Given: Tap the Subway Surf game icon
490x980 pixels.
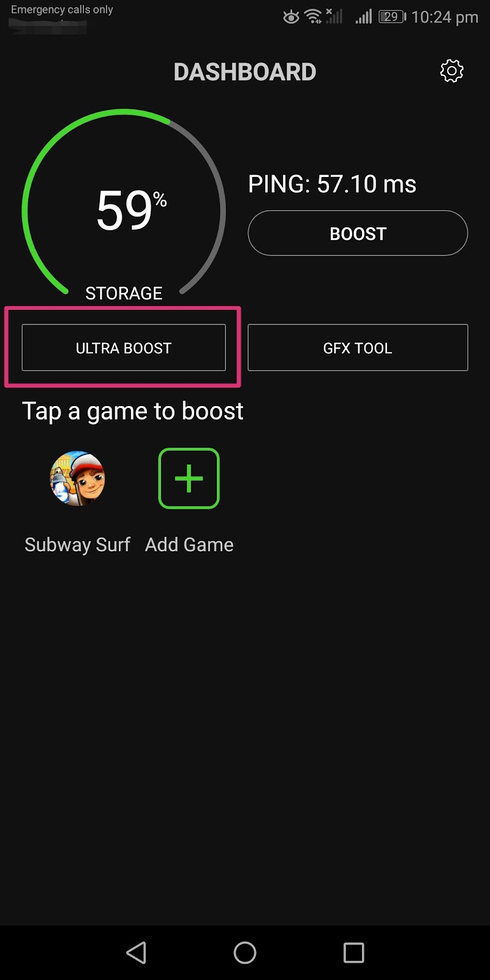Looking at the screenshot, I should click(x=77, y=478).
